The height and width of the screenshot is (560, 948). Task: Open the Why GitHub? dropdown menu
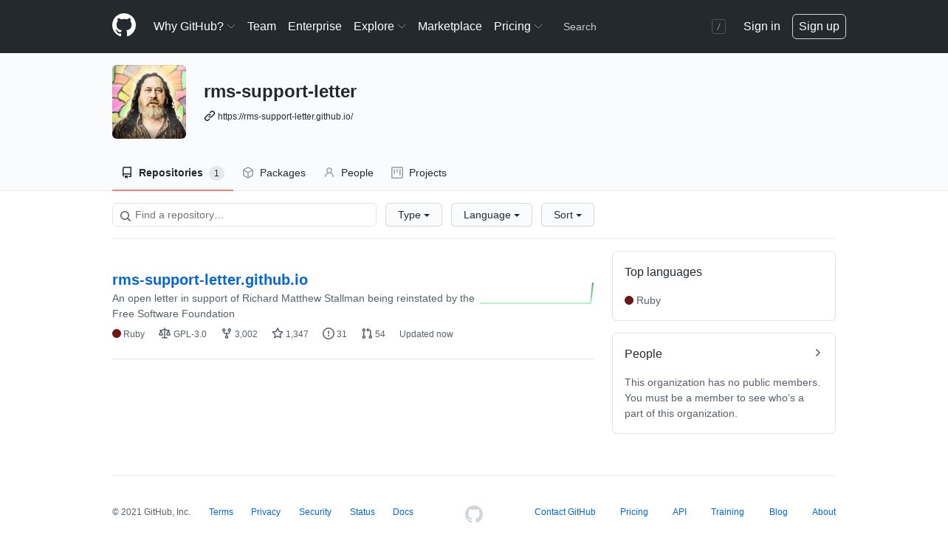pyautogui.click(x=194, y=27)
